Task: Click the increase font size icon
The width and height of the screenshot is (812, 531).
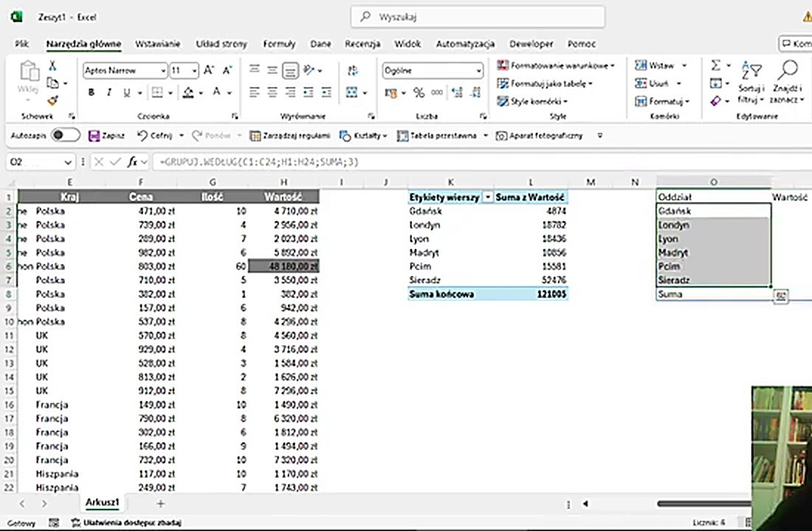Action: click(x=208, y=71)
